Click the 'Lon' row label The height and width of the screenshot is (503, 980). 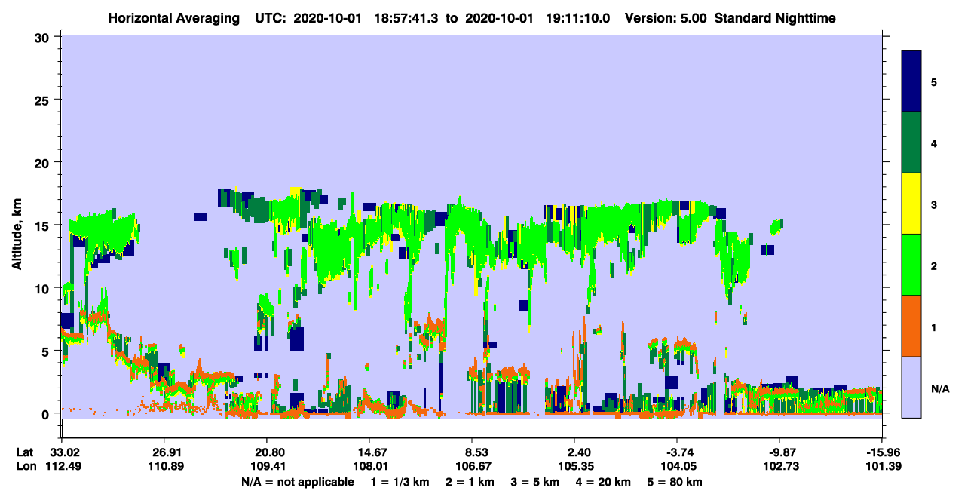(25, 467)
